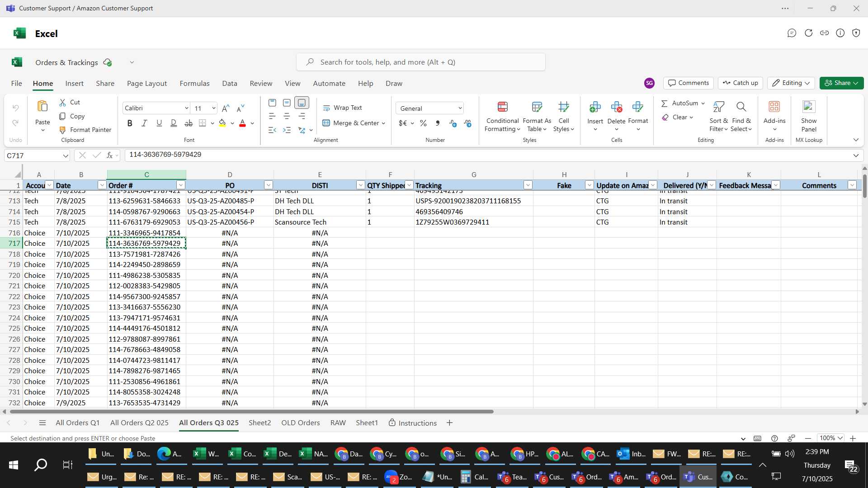Set Top Align for cells
Screen dimensions: 868x488
click(x=272, y=103)
